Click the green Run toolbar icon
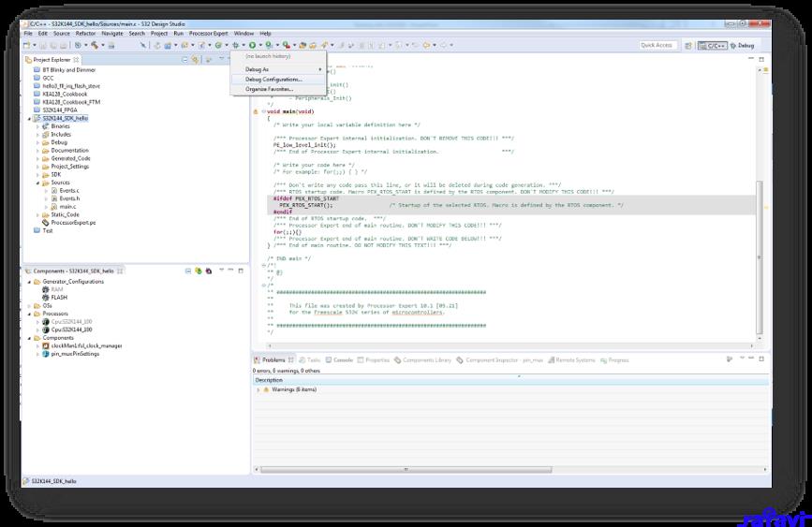This screenshot has height=527, width=812. (252, 45)
